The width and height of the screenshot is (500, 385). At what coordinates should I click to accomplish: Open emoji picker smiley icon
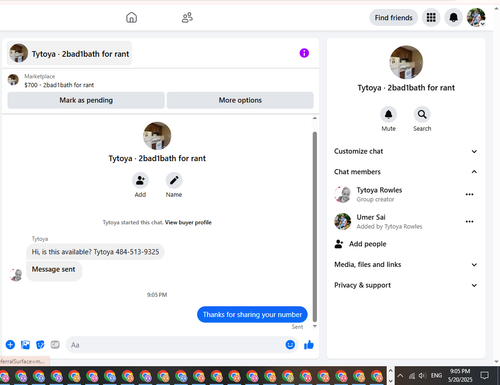[x=290, y=345]
